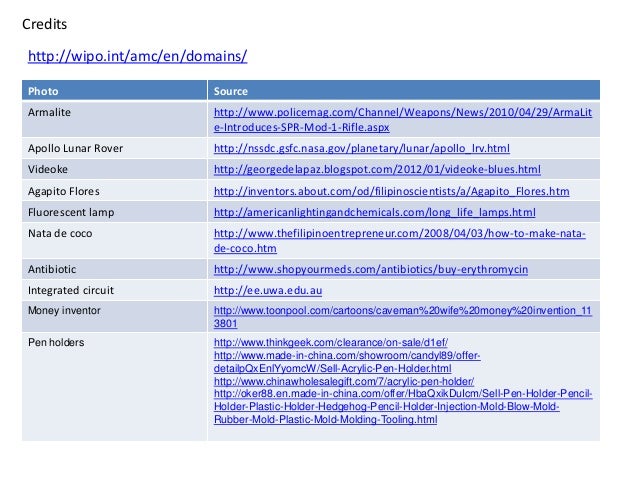Select the 'Videoke' table cell
The image size is (638, 479).
114,169
